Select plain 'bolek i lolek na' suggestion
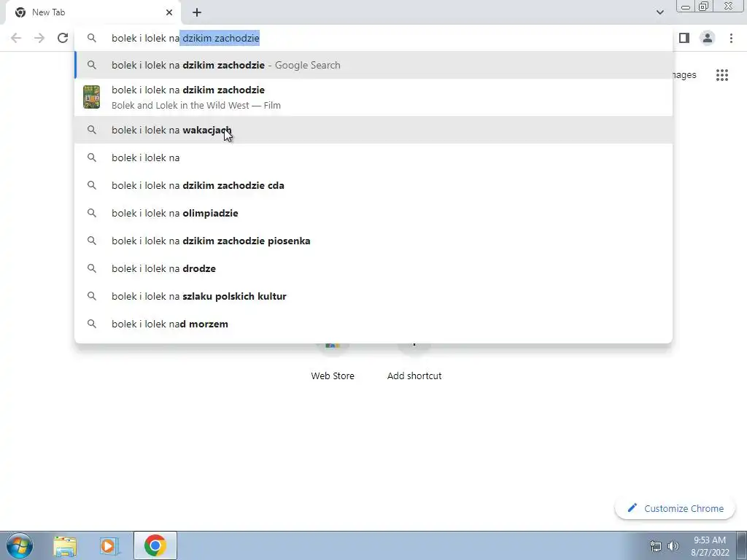Viewport: 747px width, 560px height. click(373, 157)
